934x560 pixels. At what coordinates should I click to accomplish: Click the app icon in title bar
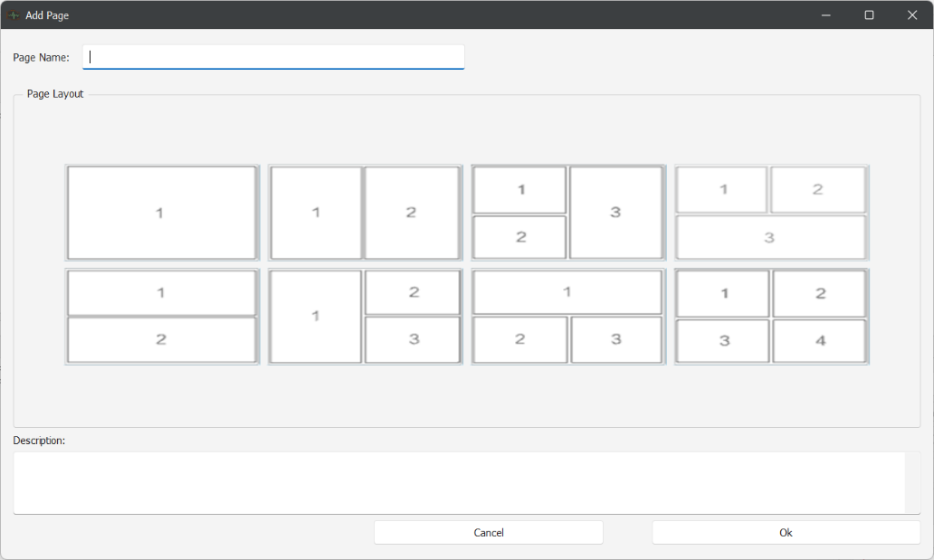click(14, 15)
